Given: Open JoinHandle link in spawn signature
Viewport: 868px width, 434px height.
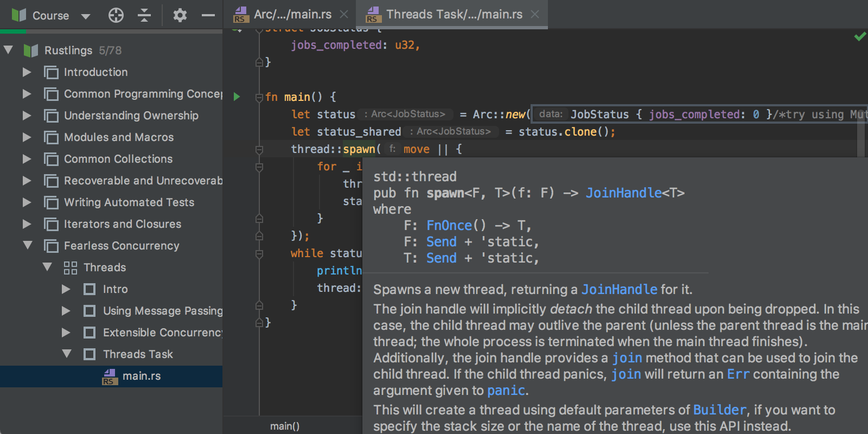Looking at the screenshot, I should pyautogui.click(x=623, y=193).
